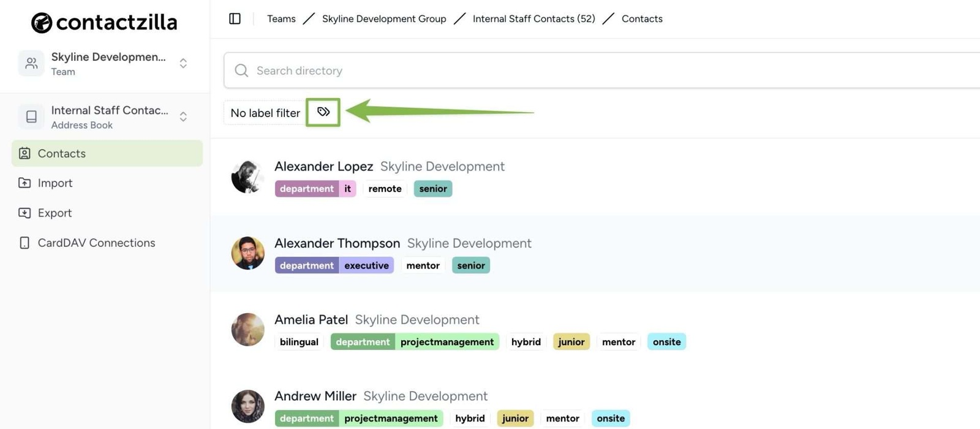Viewport: 980px width, 429px height.
Task: Open Contacts in the sidebar
Action: click(x=61, y=153)
